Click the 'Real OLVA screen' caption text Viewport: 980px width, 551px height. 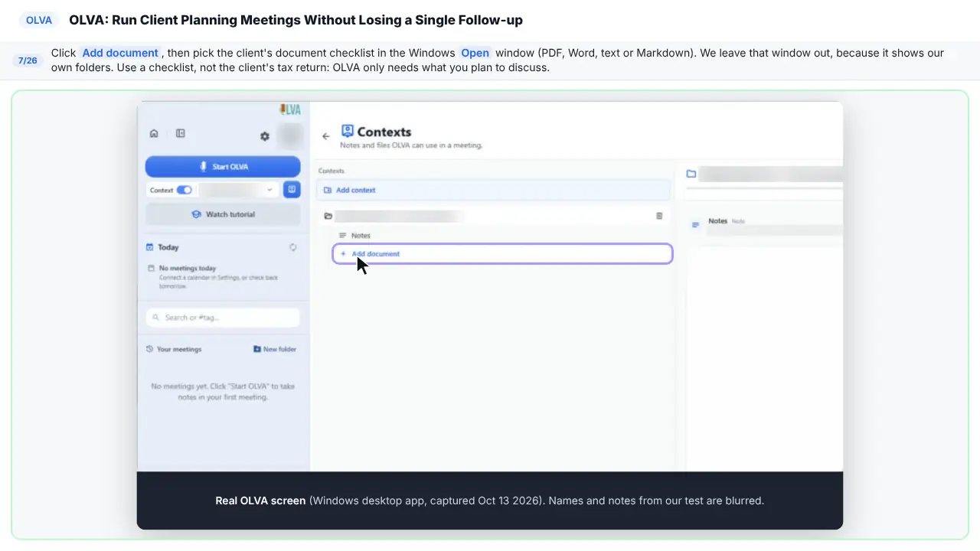pyautogui.click(x=260, y=500)
